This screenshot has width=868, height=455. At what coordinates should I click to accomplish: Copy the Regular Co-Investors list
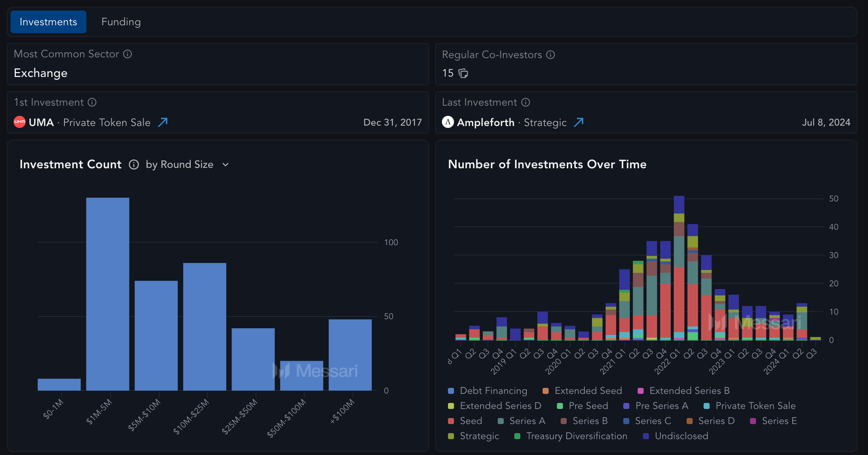463,73
